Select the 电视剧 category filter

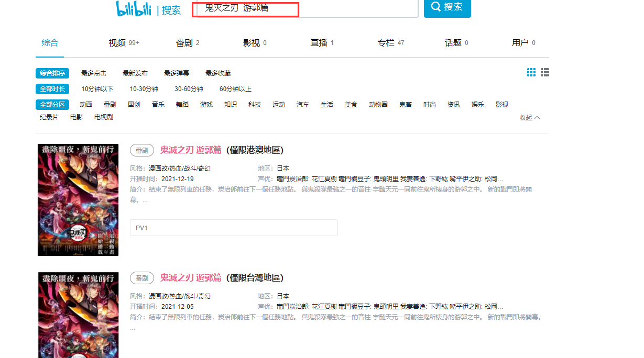[x=104, y=117]
